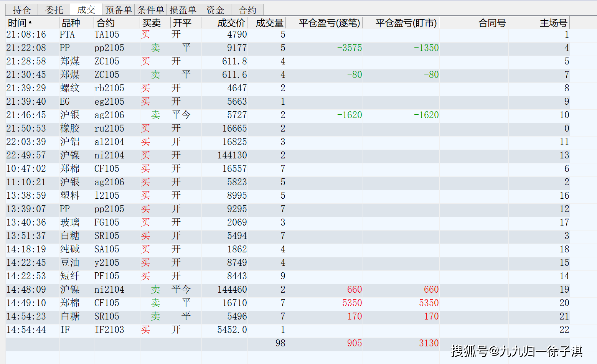Switch to the 持仓 tab
Screen dimensions: 597x364
pos(21,10)
